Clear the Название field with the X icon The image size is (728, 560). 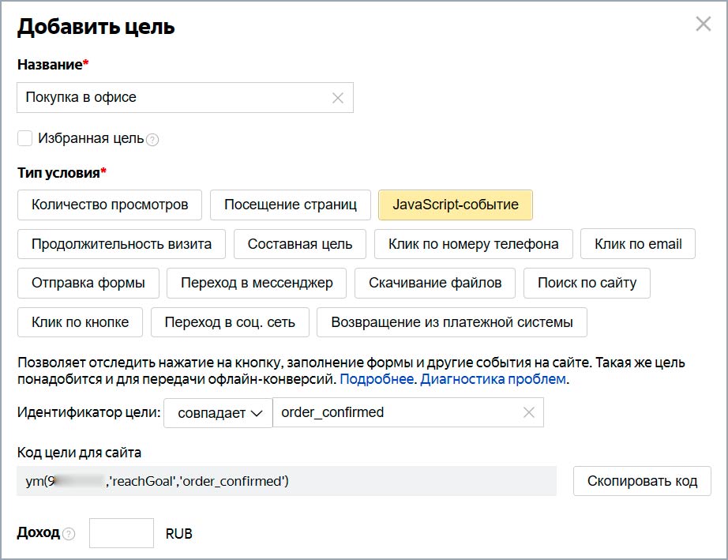point(338,98)
